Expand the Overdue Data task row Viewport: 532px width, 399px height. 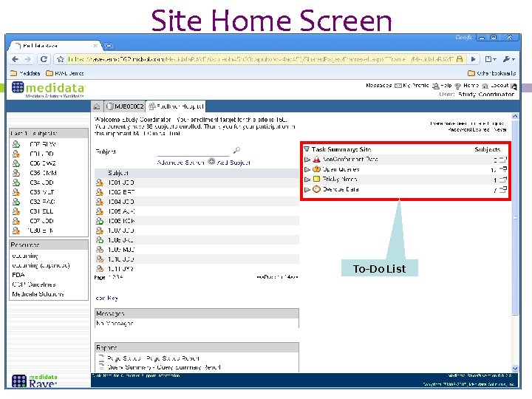(x=307, y=189)
